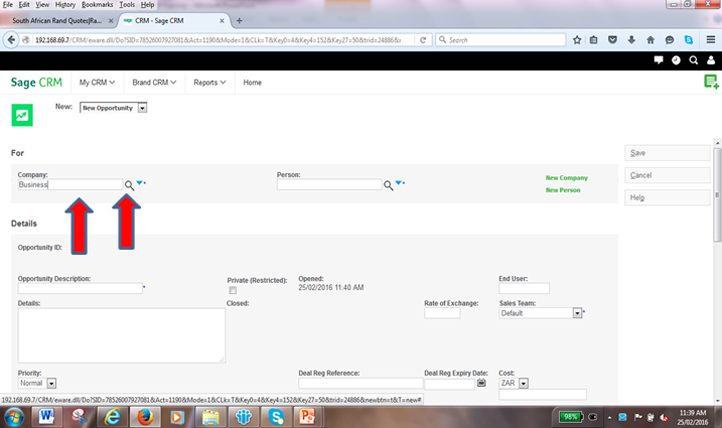The width and height of the screenshot is (722, 428).
Task: Open Skype from the taskbar
Action: pyautogui.click(x=276, y=417)
